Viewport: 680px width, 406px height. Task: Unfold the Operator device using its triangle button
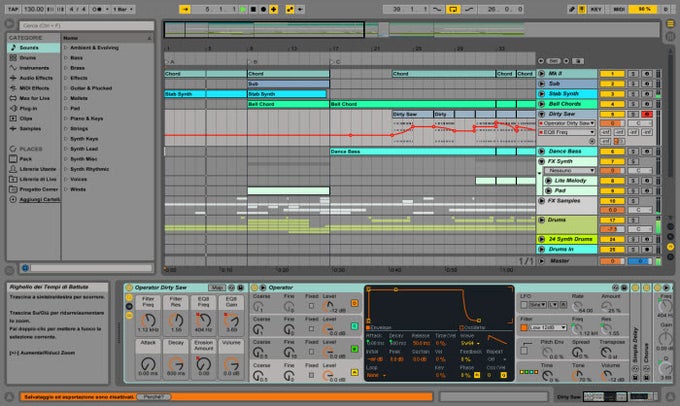click(x=262, y=288)
